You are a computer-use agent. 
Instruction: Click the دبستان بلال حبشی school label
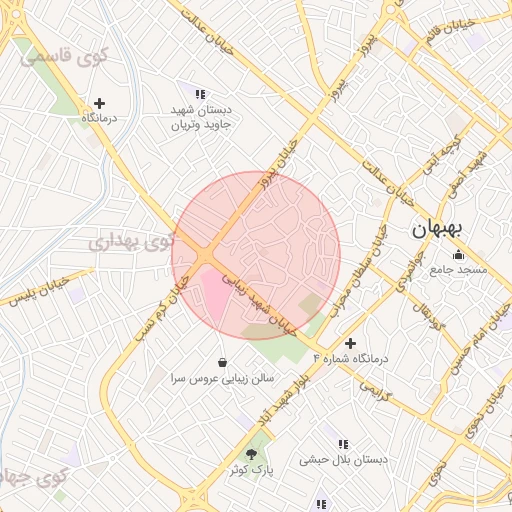(x=343, y=460)
